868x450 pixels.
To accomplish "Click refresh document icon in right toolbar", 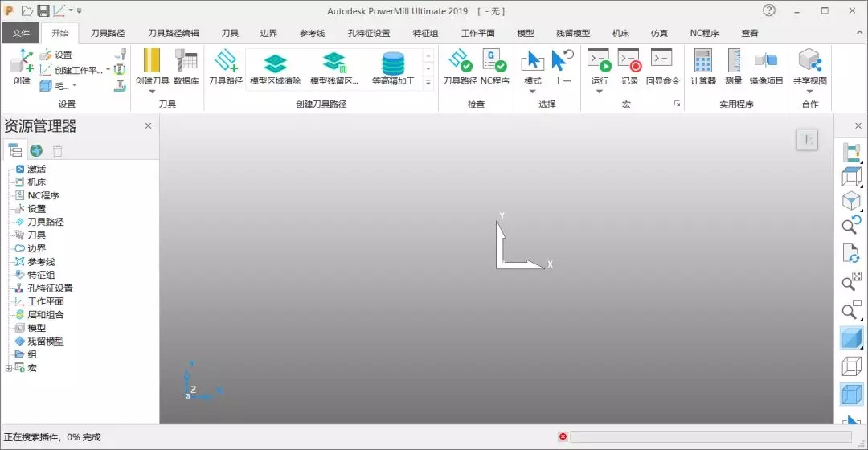I will [851, 252].
